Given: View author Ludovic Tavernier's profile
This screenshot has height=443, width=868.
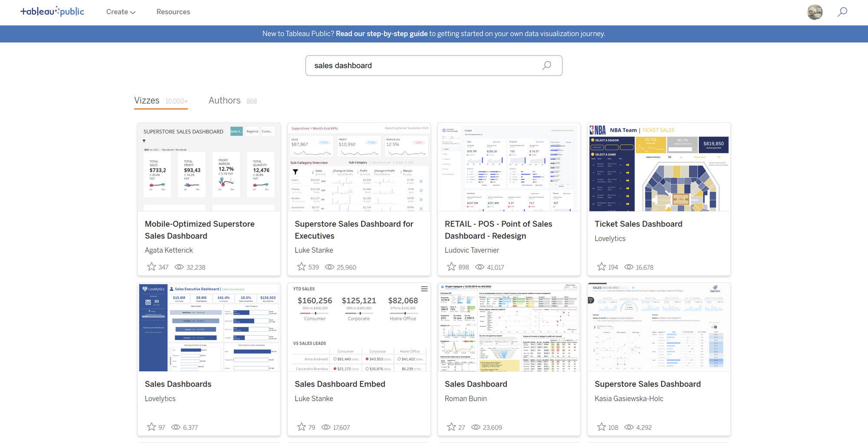Looking at the screenshot, I should coord(472,250).
